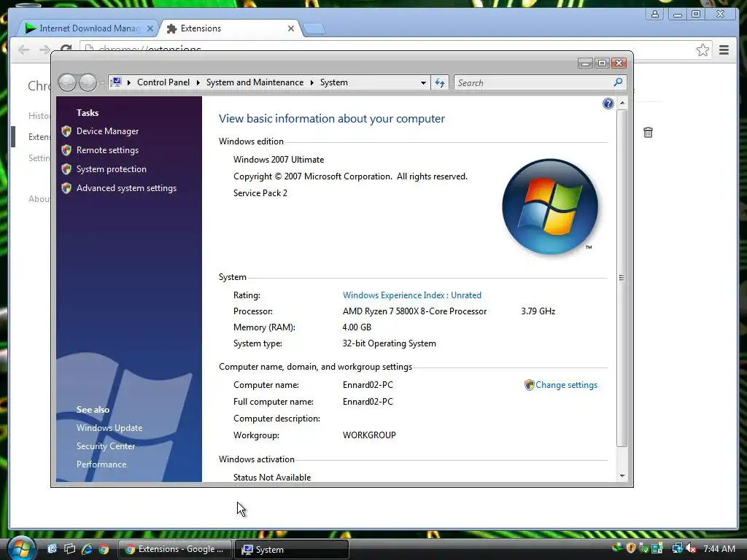747x560 pixels.
Task: Click Show Desktop quick launch icon
Action: pos(52,549)
